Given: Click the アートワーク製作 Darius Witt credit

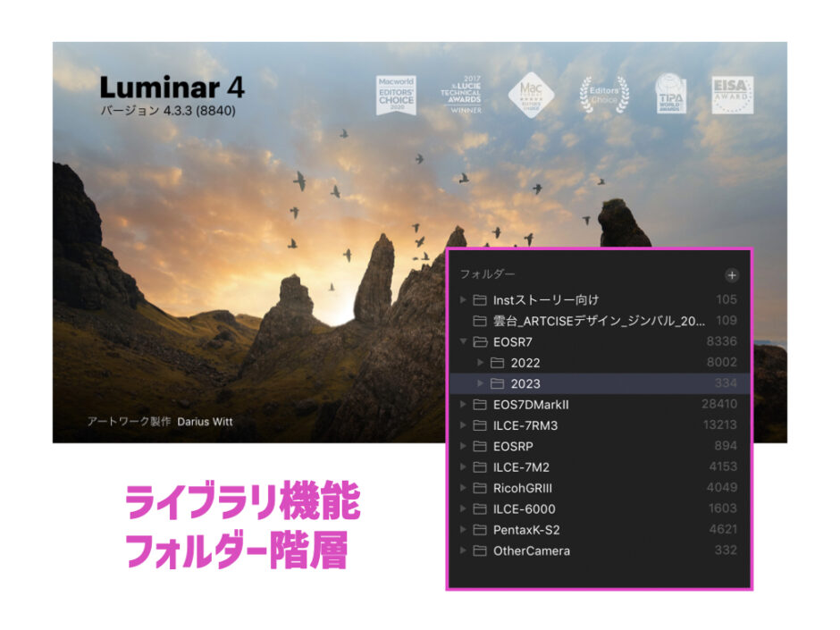Looking at the screenshot, I should tap(160, 422).
